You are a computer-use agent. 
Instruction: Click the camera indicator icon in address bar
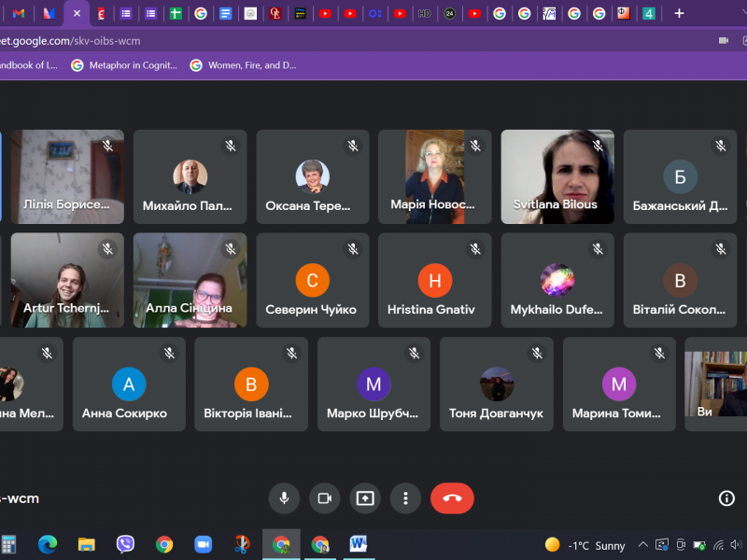point(723,41)
